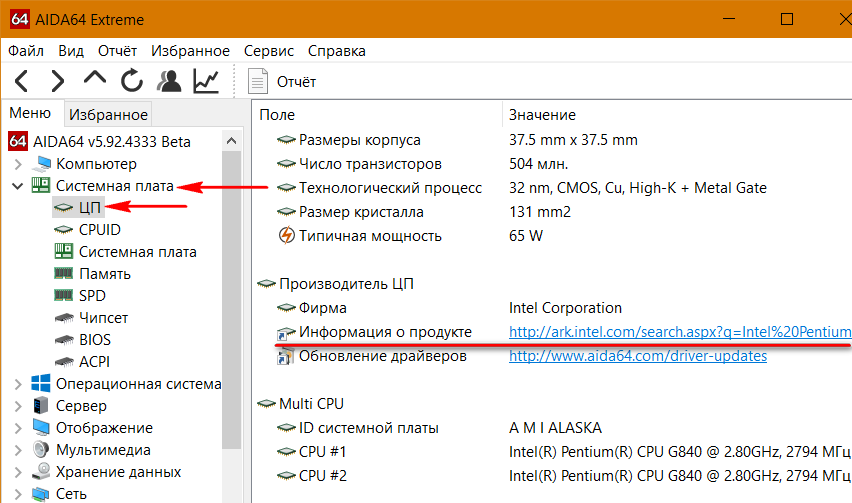This screenshot has height=503, width=852.
Task: Click the Отображение monitor icon
Action: (x=41, y=427)
